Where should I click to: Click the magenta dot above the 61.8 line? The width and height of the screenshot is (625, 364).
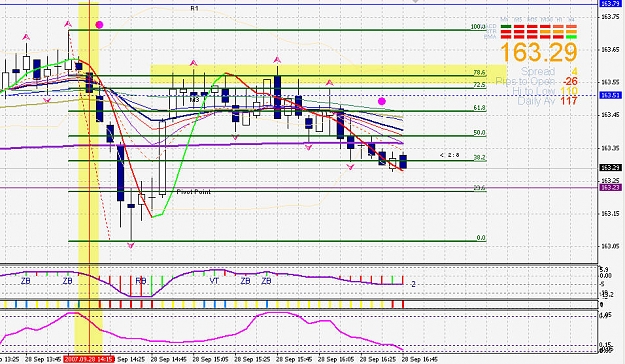(x=381, y=101)
